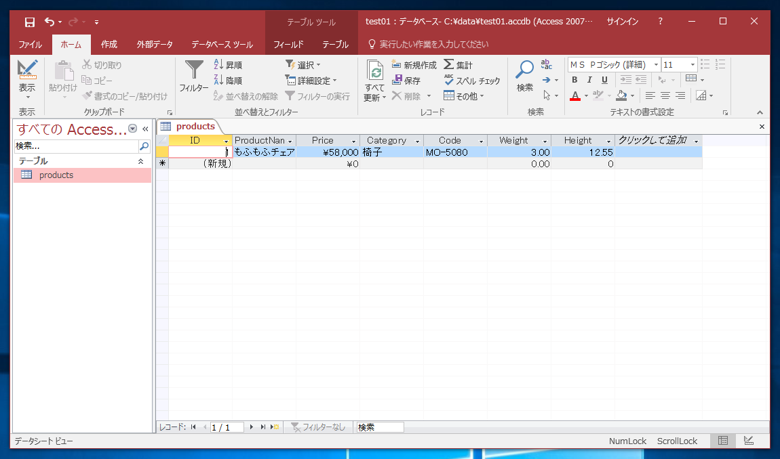The width and height of the screenshot is (780, 459).
Task: Click record navigator 検索 search box
Action: (x=380, y=427)
